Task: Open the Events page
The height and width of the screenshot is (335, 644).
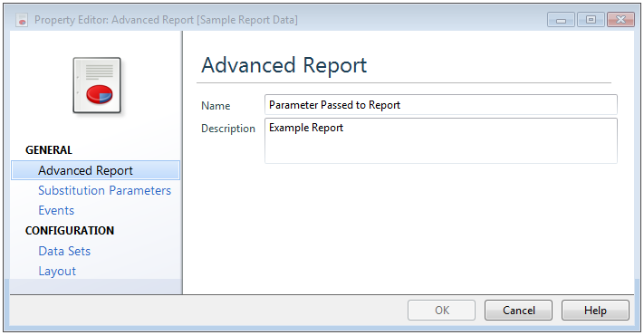Action: (56, 210)
